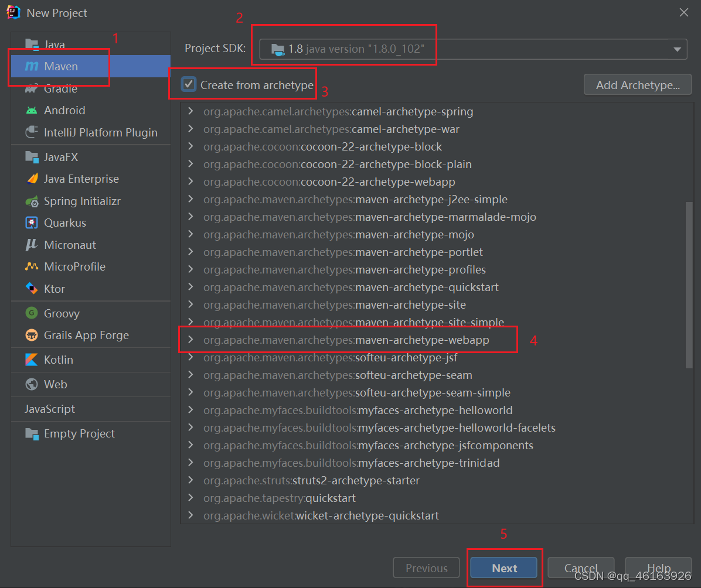Click the IntelliJ Platform Plugin icon
This screenshot has height=588, width=701.
pyautogui.click(x=32, y=132)
